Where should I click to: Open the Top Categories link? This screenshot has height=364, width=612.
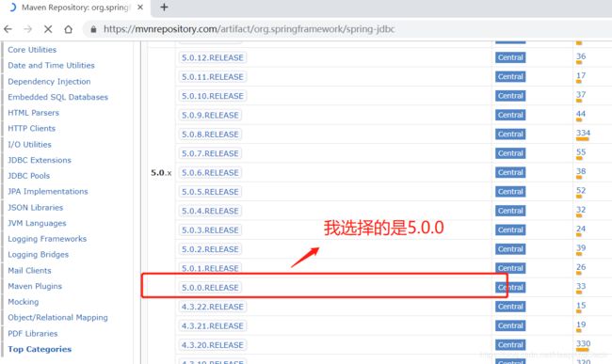pyautogui.click(x=40, y=349)
